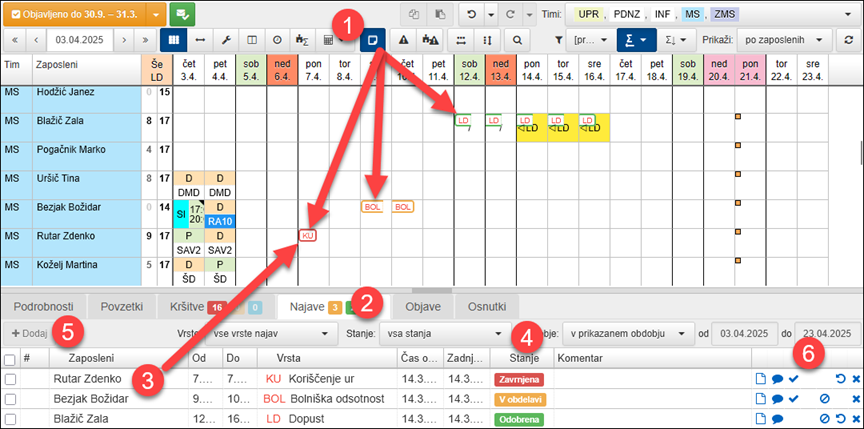Click the wrench settings toolbar icon
The image size is (864, 429).
pyautogui.click(x=226, y=40)
